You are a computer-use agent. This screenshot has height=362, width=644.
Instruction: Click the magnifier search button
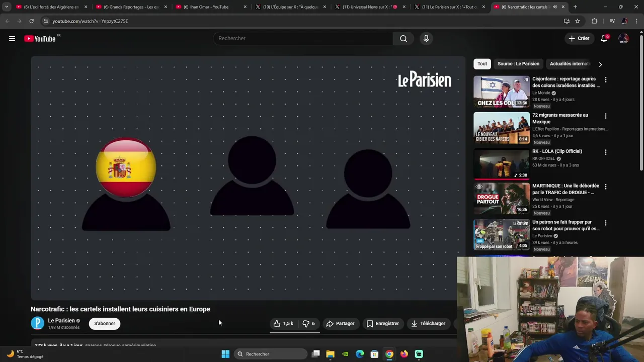404,39
